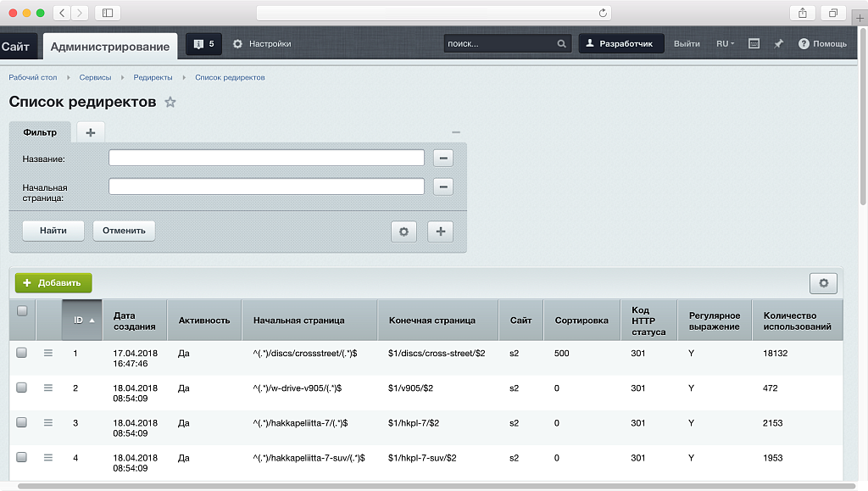Click the green Добавить button
The height and width of the screenshot is (491, 868).
pyautogui.click(x=55, y=282)
